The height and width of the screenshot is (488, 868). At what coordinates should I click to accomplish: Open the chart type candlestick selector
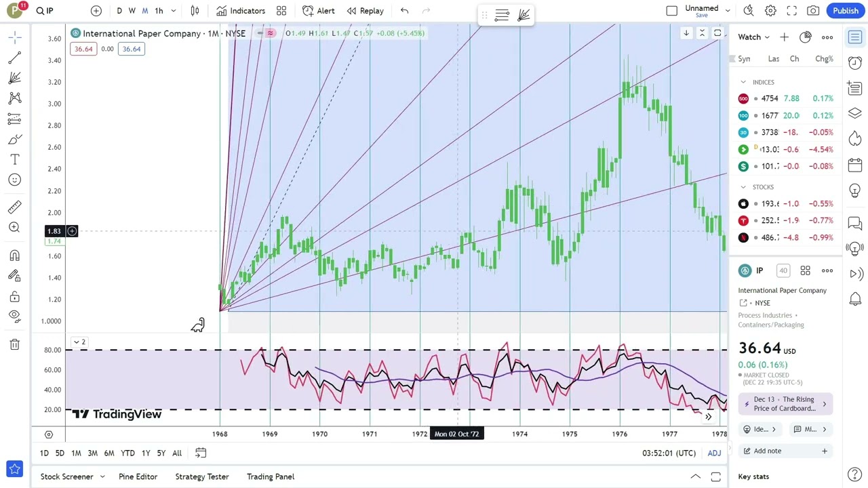(195, 11)
